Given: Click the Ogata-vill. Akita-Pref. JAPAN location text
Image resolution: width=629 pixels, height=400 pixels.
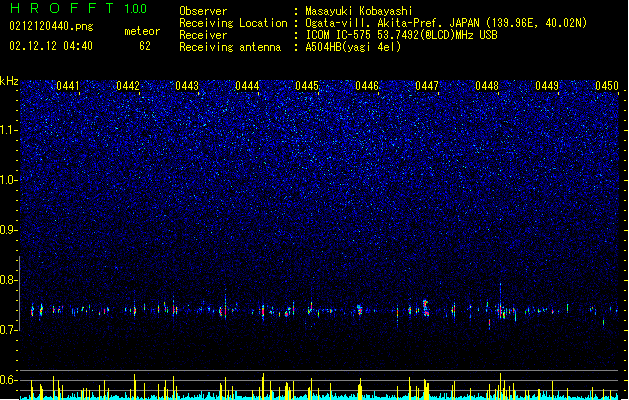Looking at the screenshot, I should pyautogui.click(x=446, y=23).
